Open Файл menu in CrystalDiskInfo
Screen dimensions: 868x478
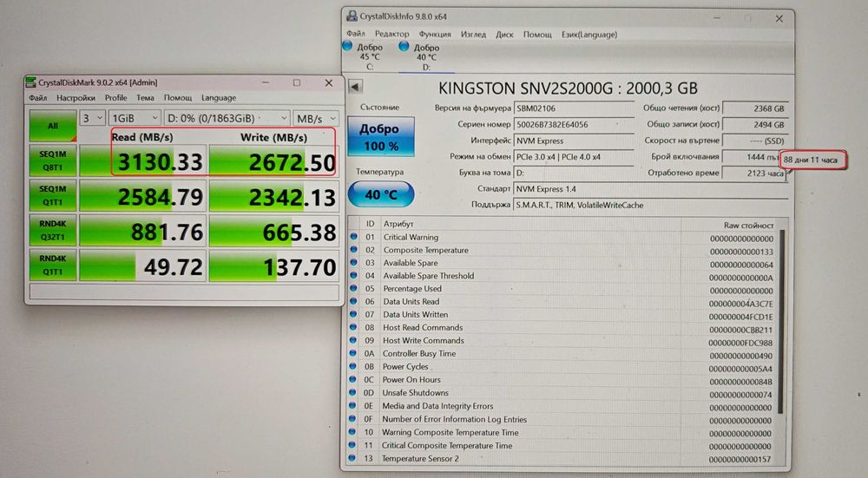coord(356,35)
